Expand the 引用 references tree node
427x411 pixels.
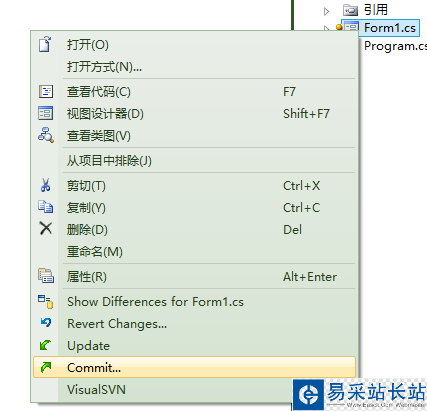point(326,11)
